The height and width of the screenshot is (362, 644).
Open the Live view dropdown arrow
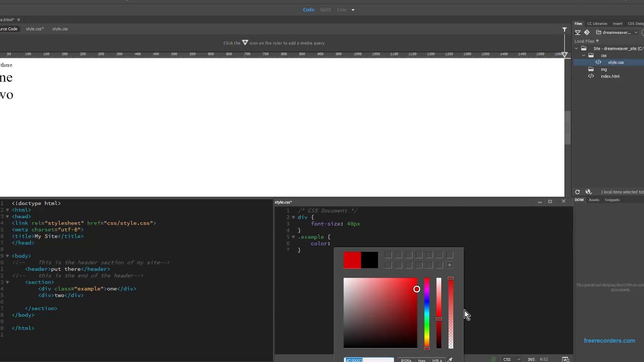(x=353, y=10)
